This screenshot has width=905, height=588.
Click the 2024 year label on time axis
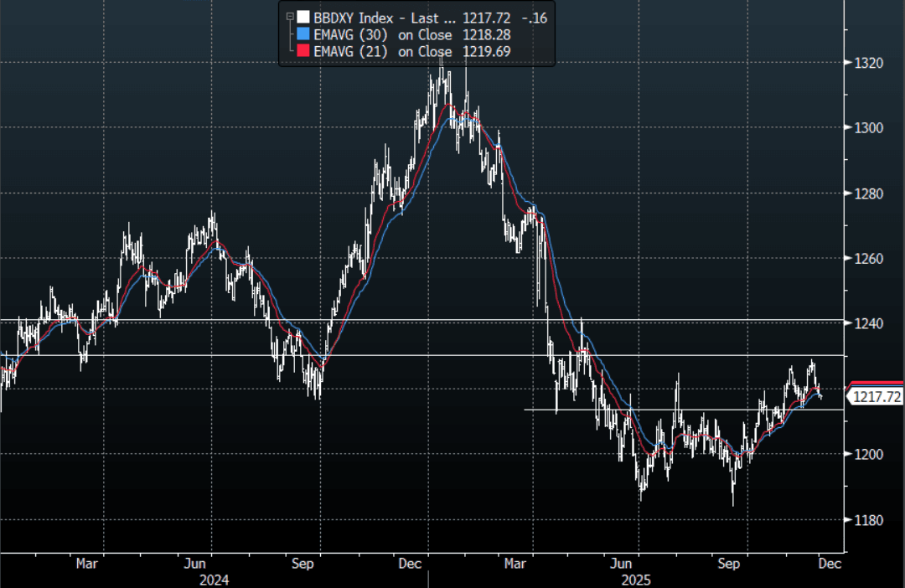(x=214, y=580)
